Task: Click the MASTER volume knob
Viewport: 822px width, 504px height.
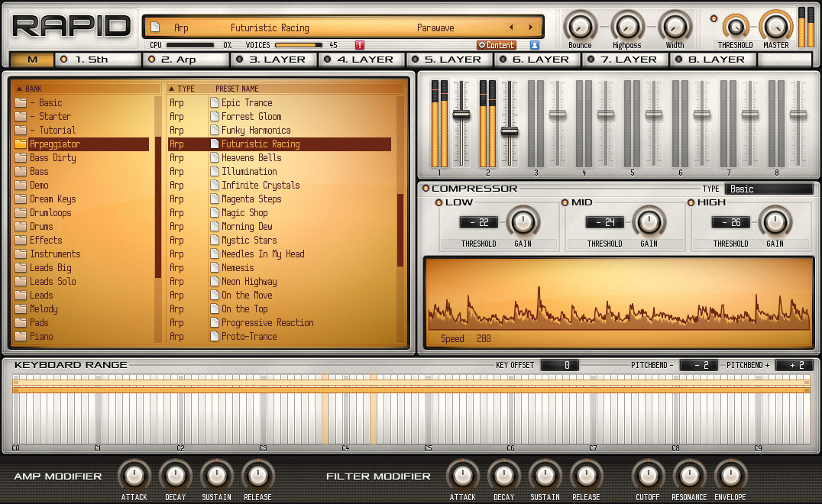Action: (x=776, y=26)
